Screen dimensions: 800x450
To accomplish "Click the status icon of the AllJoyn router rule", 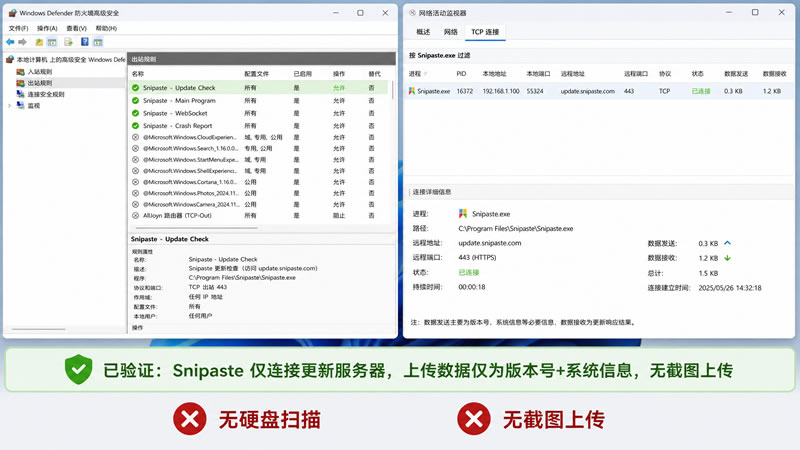I will [x=135, y=216].
